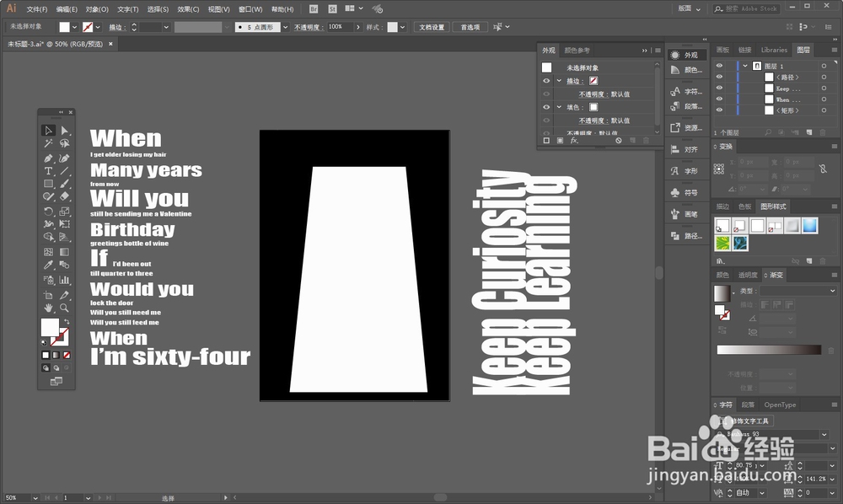
Task: Select the Zoom tool
Action: (65, 308)
